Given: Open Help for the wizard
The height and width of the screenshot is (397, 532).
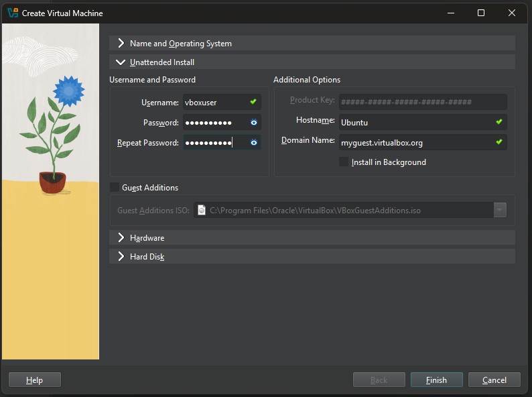Looking at the screenshot, I should click(x=35, y=380).
